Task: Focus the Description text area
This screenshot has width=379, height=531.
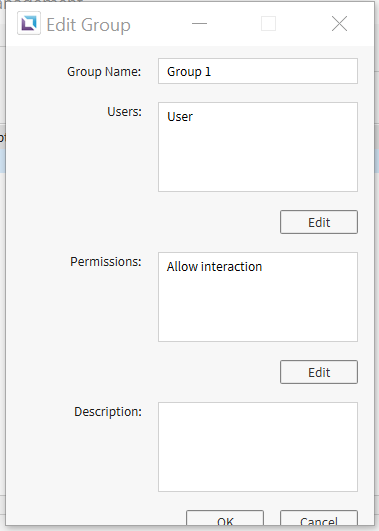Action: point(258,447)
